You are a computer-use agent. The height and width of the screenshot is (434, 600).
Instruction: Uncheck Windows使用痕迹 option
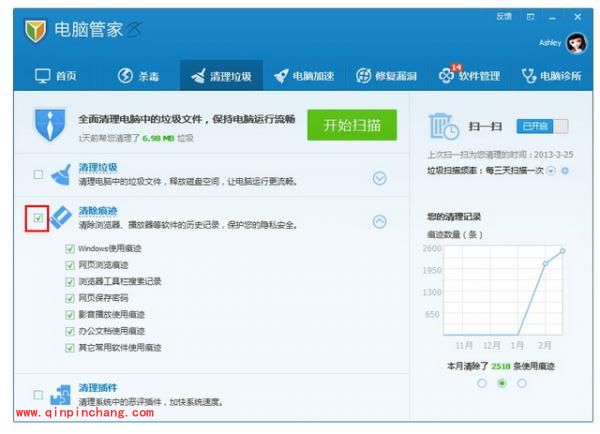click(x=70, y=249)
